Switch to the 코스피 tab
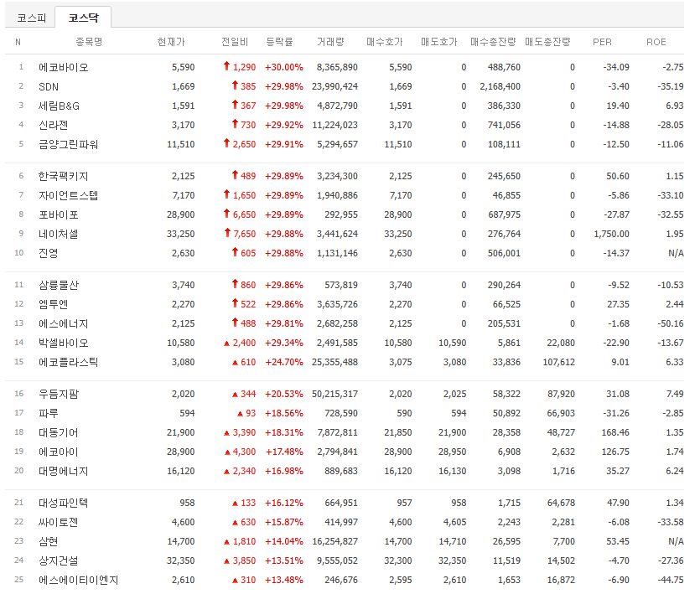 [31, 18]
